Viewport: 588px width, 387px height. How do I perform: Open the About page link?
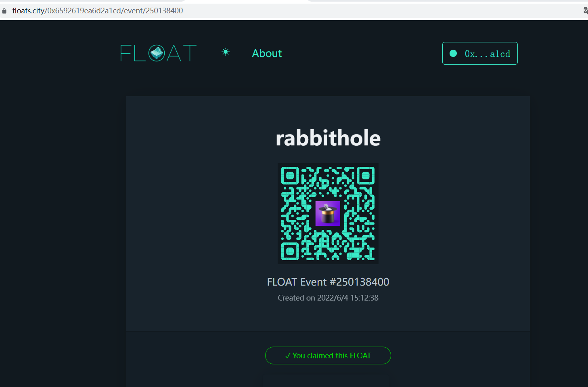(267, 53)
